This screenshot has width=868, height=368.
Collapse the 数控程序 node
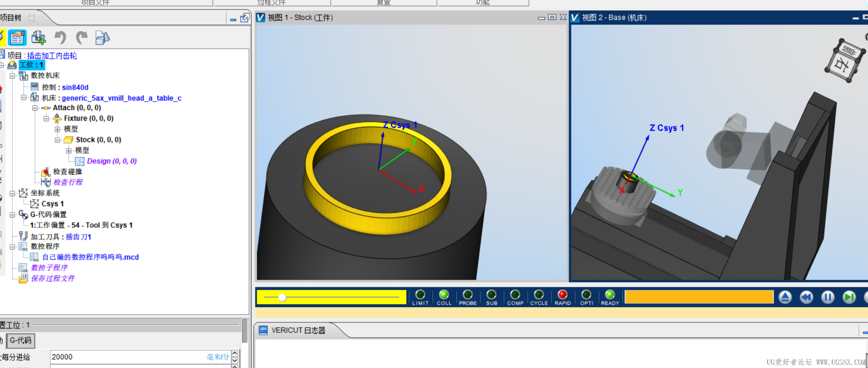(12, 246)
